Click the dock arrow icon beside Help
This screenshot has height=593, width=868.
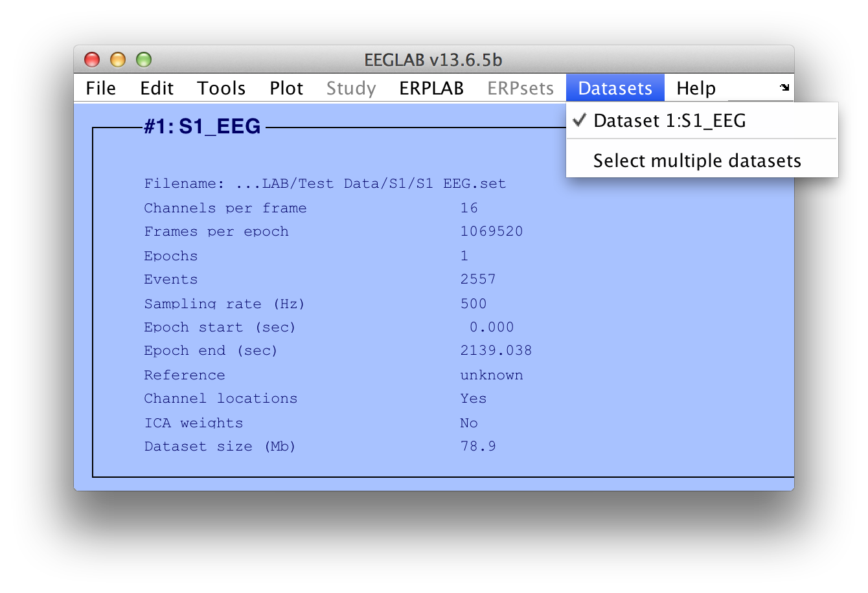pyautogui.click(x=784, y=87)
